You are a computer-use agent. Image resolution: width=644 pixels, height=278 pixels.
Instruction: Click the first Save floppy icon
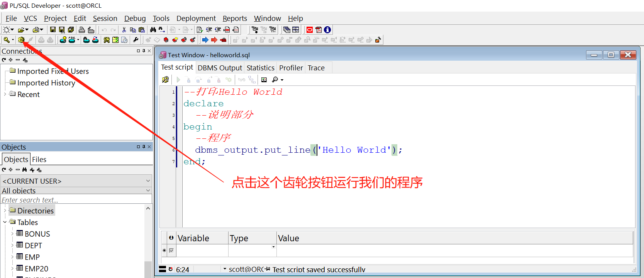pyautogui.click(x=53, y=30)
